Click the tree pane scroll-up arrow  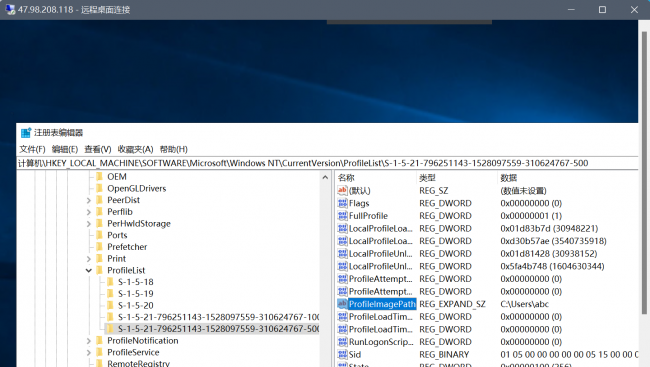pos(325,177)
